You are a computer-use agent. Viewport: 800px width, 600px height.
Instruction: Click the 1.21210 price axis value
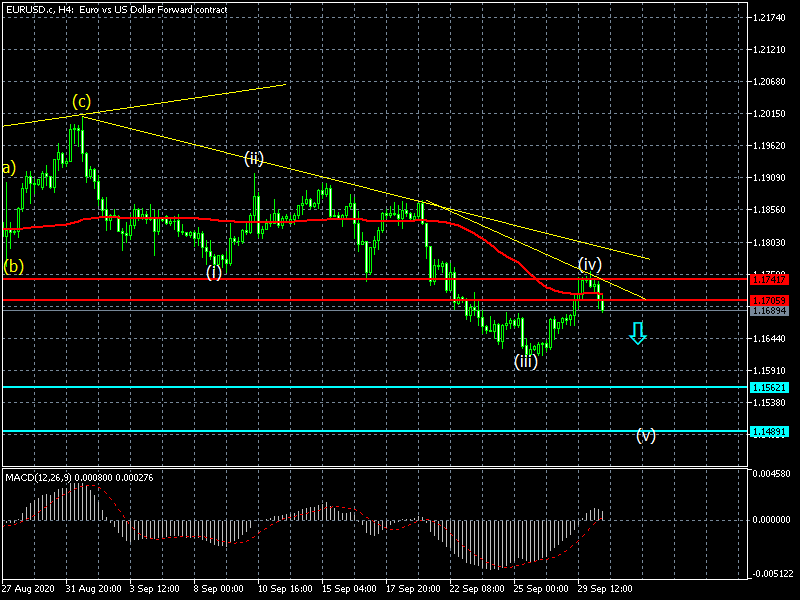769,50
